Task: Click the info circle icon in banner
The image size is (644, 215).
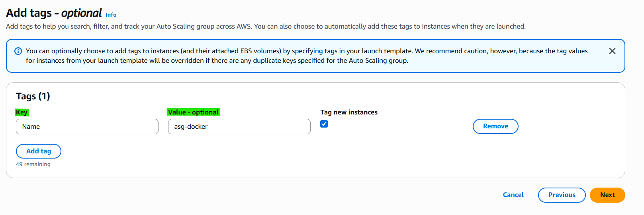Action: pos(18,51)
